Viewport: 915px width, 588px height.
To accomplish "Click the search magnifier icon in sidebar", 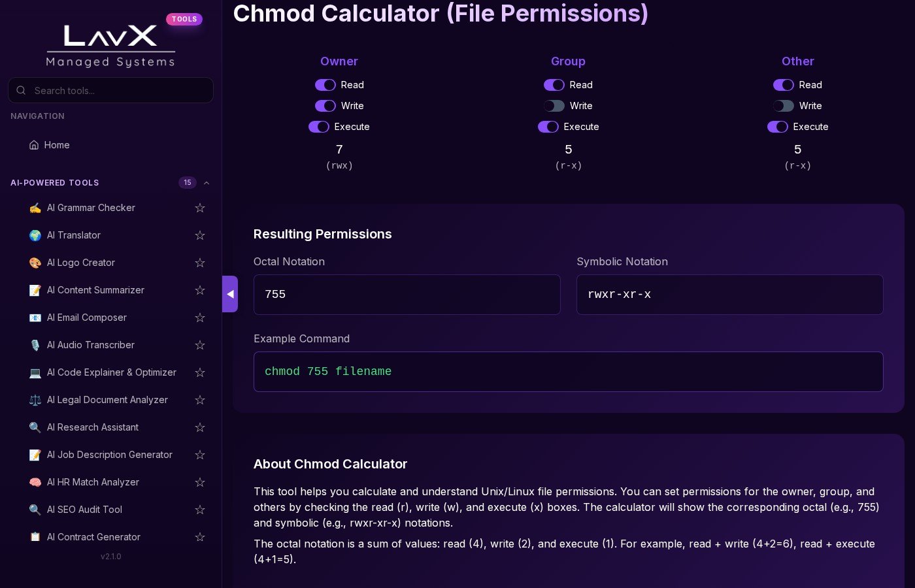I will (x=21, y=90).
